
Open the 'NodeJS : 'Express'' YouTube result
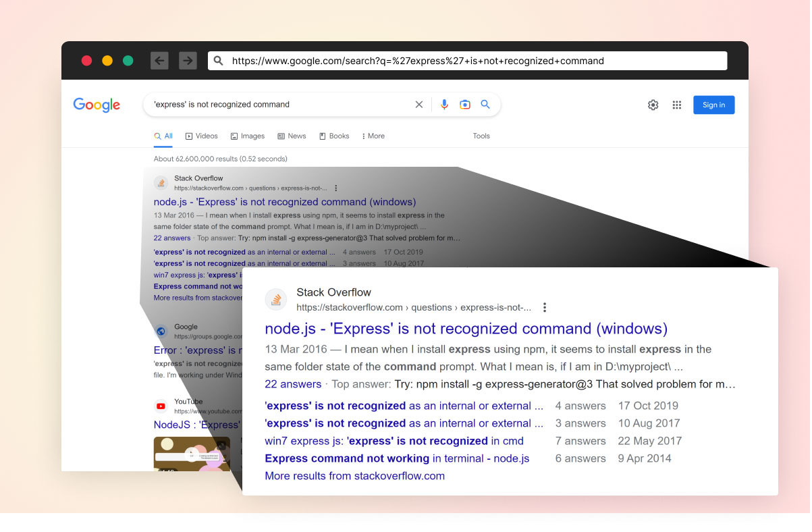[196, 425]
